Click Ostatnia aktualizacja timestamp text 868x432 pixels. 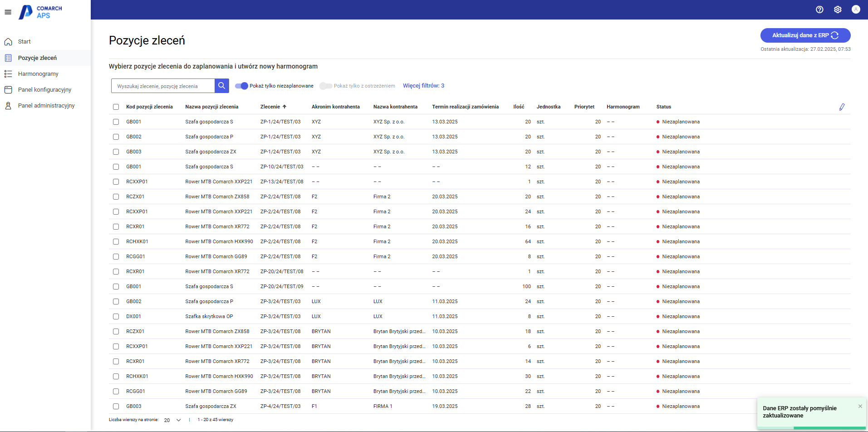[x=805, y=49]
